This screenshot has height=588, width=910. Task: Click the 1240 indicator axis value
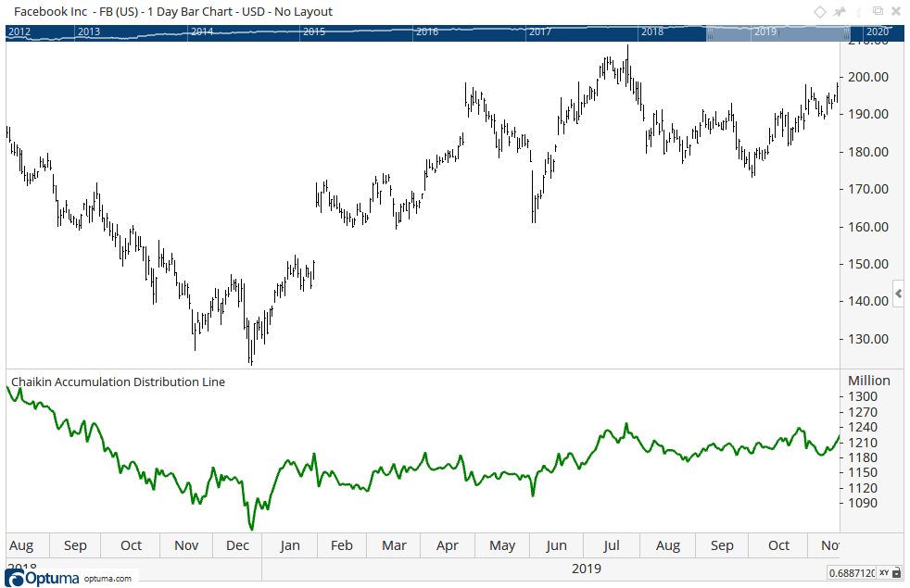pos(863,428)
